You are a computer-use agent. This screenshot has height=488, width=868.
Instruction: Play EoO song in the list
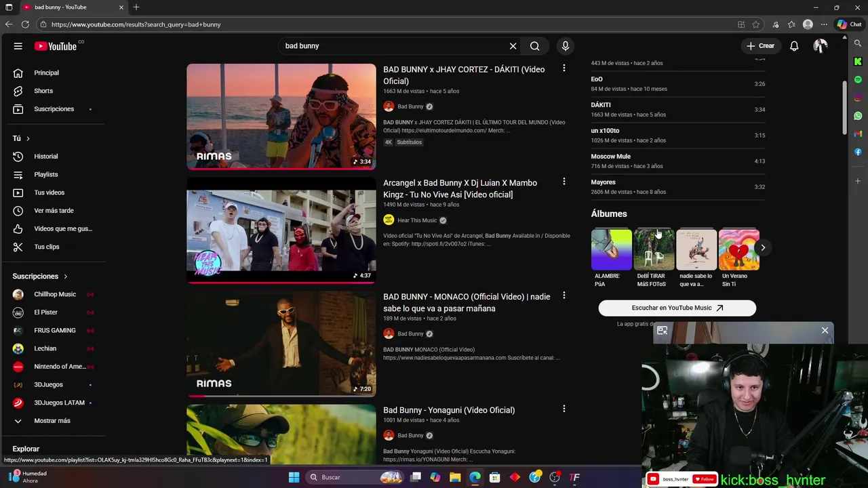click(x=677, y=83)
